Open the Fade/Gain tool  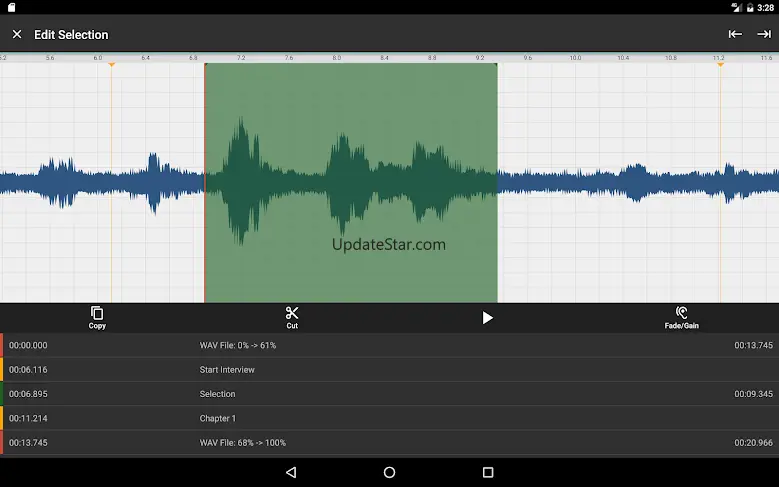[x=681, y=317]
